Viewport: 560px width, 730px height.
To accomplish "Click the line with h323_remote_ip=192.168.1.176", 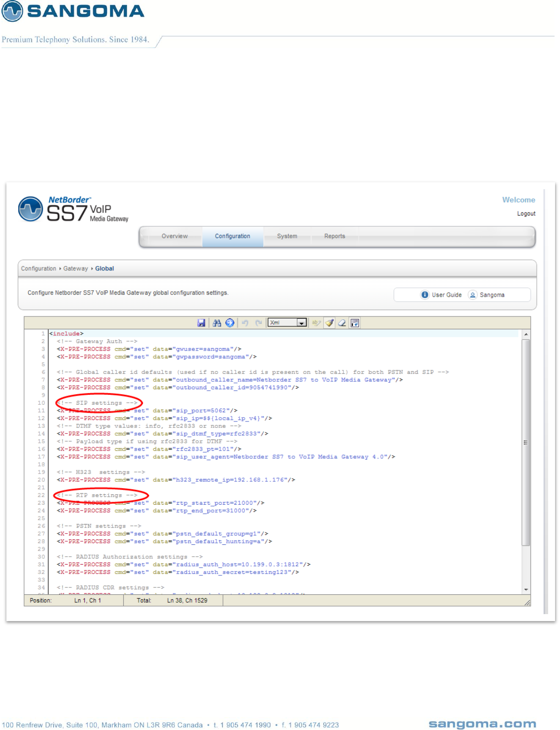I will coord(176,479).
